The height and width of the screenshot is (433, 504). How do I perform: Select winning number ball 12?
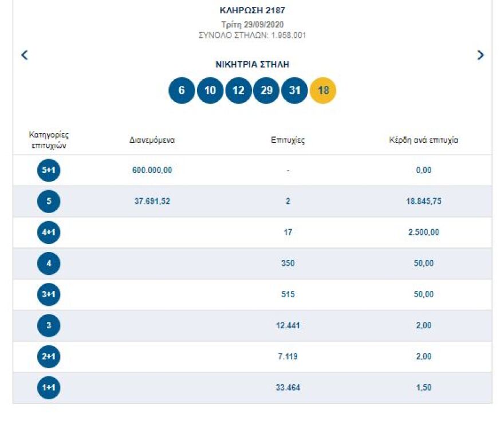click(238, 90)
